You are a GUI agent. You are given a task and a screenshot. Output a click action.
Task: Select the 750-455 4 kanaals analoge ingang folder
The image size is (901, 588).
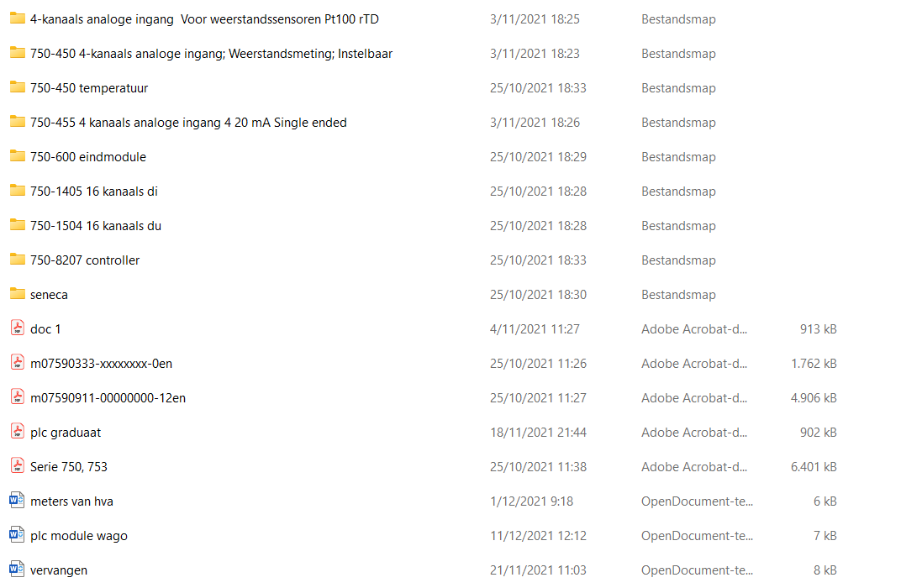pyautogui.click(x=188, y=123)
